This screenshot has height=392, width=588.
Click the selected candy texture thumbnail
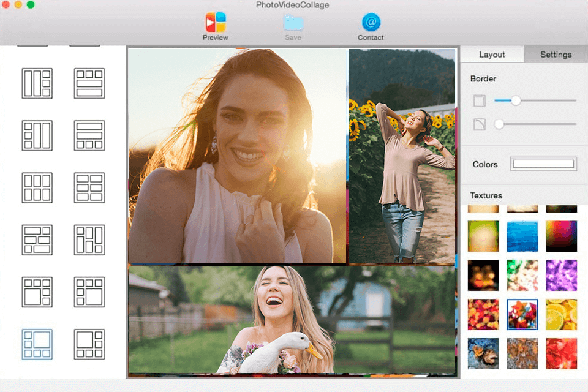522,314
